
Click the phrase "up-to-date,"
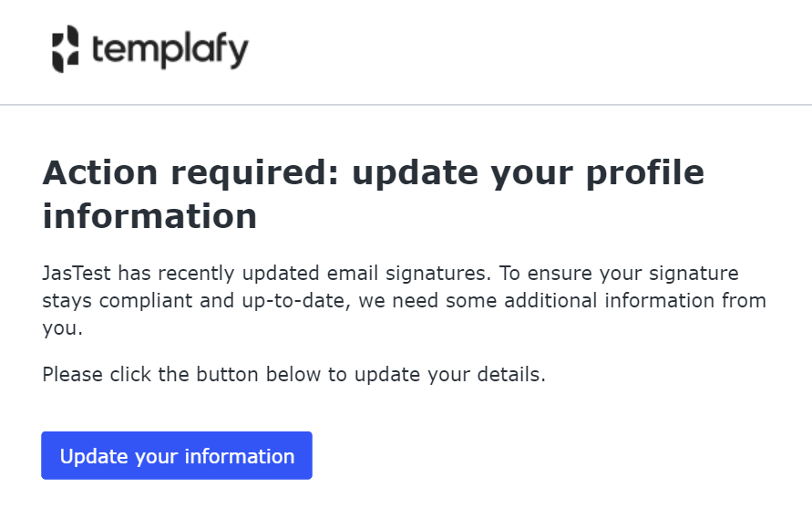296,301
